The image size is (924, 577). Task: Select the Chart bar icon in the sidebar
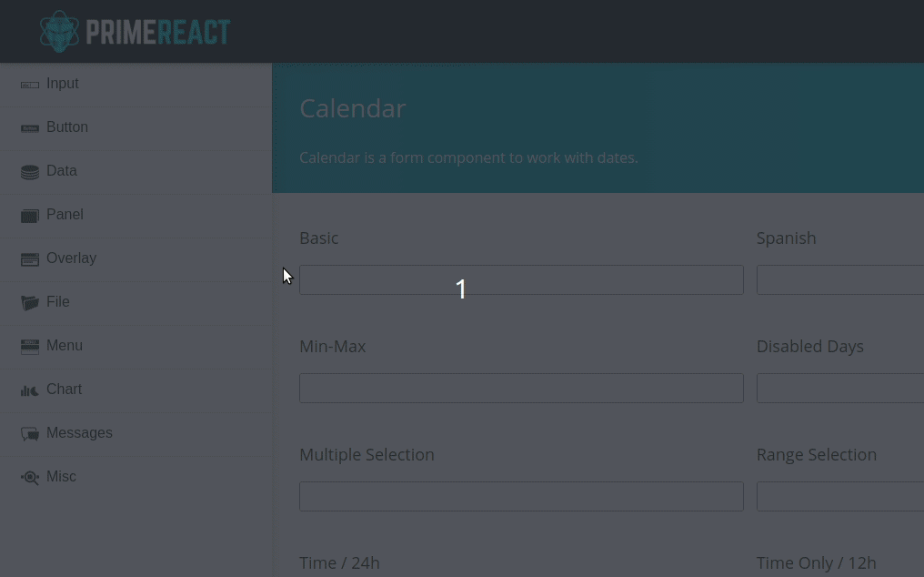click(30, 390)
